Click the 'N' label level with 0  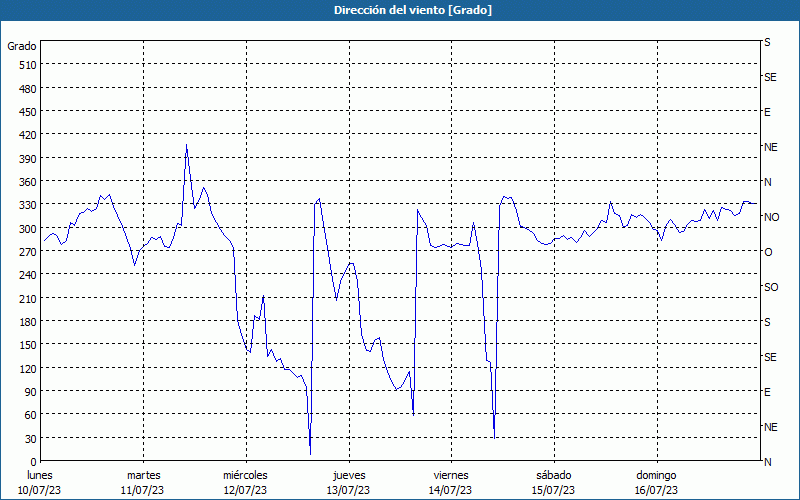(x=767, y=462)
